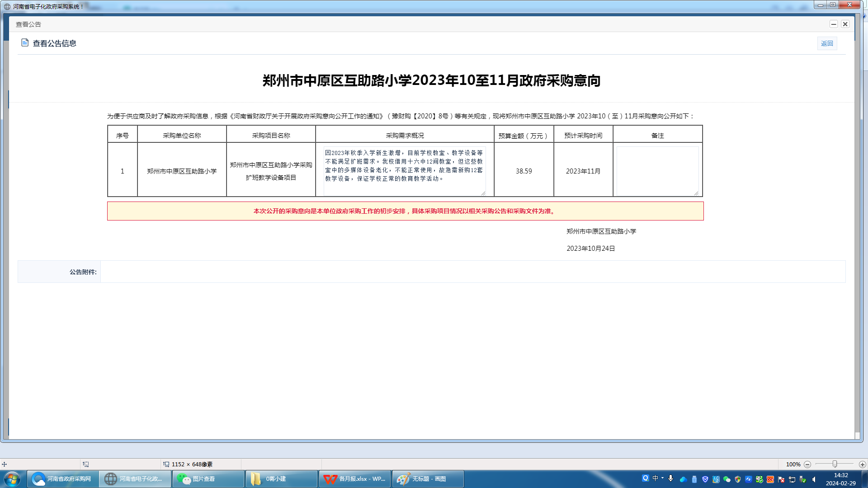Click the safely remove hardware tray icon
868x488 pixels.
click(x=803, y=479)
